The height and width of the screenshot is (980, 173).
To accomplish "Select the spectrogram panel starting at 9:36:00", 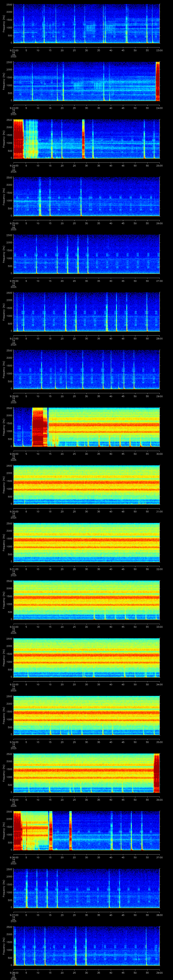I will [x=86, y=831].
